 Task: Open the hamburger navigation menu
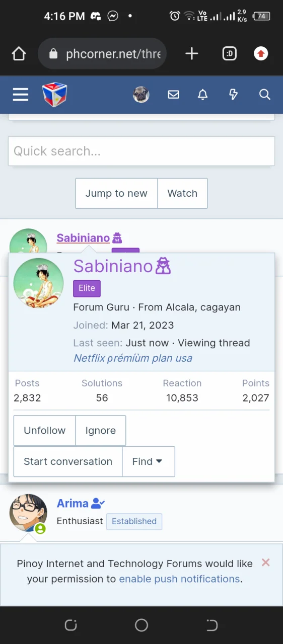pyautogui.click(x=20, y=95)
